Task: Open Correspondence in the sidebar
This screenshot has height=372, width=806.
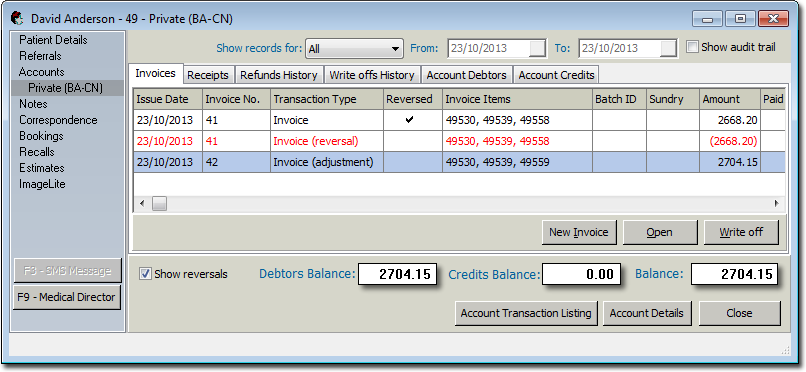Action: pos(58,120)
